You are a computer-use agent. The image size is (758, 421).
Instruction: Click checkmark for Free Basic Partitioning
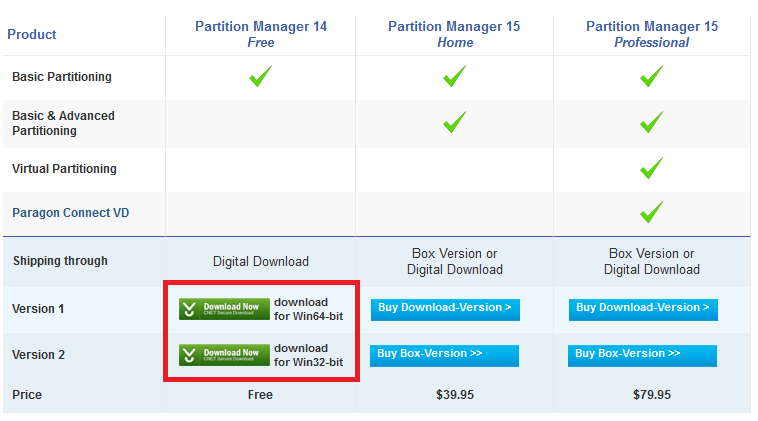click(261, 76)
